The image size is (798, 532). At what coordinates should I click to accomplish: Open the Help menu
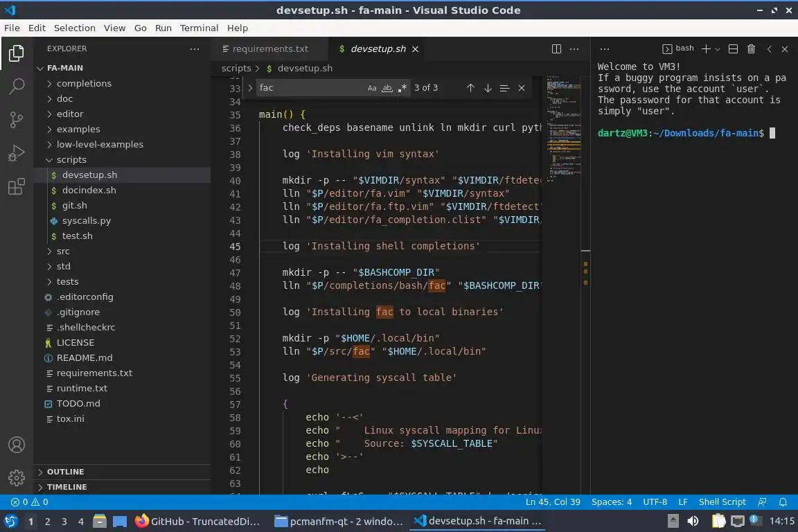coord(237,28)
